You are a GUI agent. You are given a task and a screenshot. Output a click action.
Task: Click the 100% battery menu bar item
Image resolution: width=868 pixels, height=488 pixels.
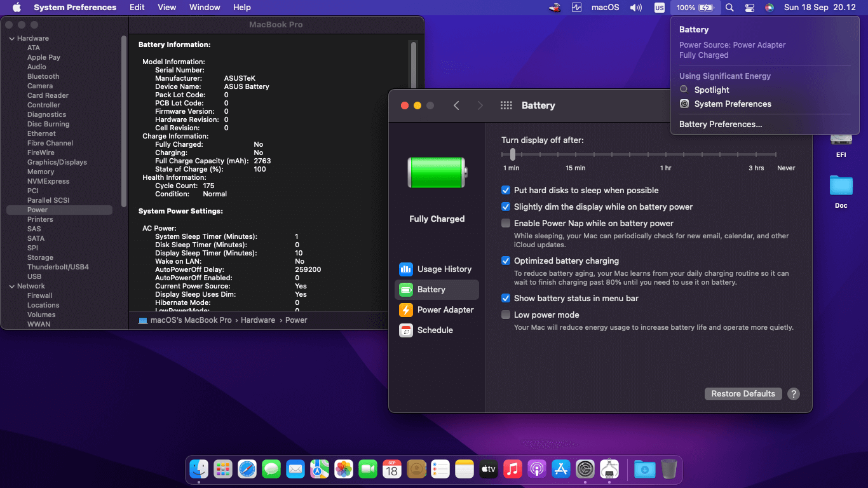pos(695,8)
